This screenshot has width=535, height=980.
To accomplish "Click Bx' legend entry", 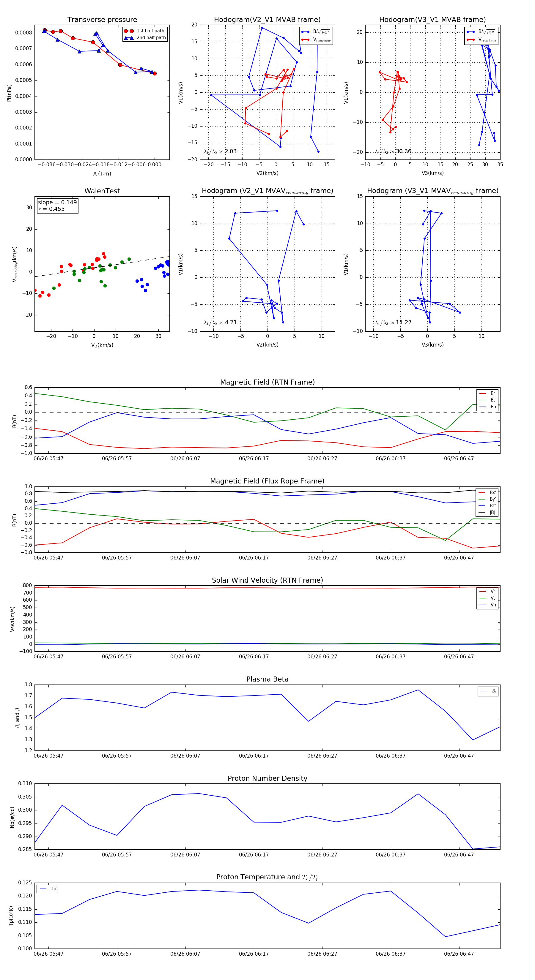I will (488, 492).
